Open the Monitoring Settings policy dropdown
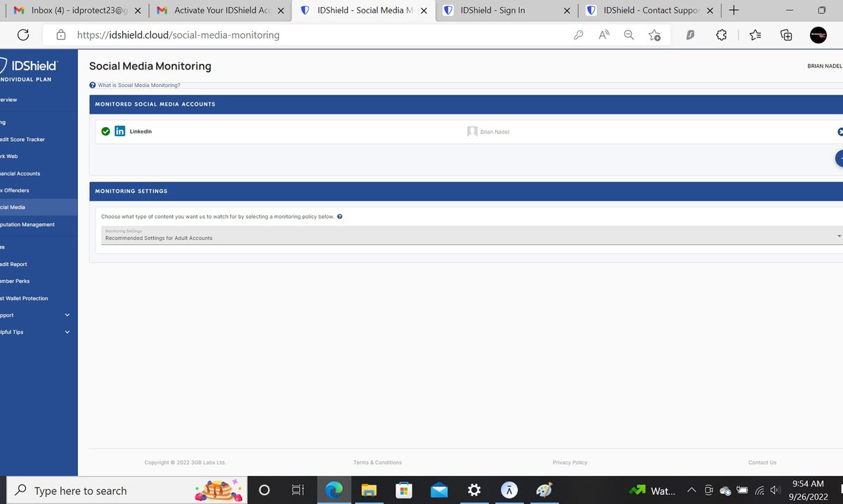Screen dimensions: 843x504 click(x=837, y=236)
